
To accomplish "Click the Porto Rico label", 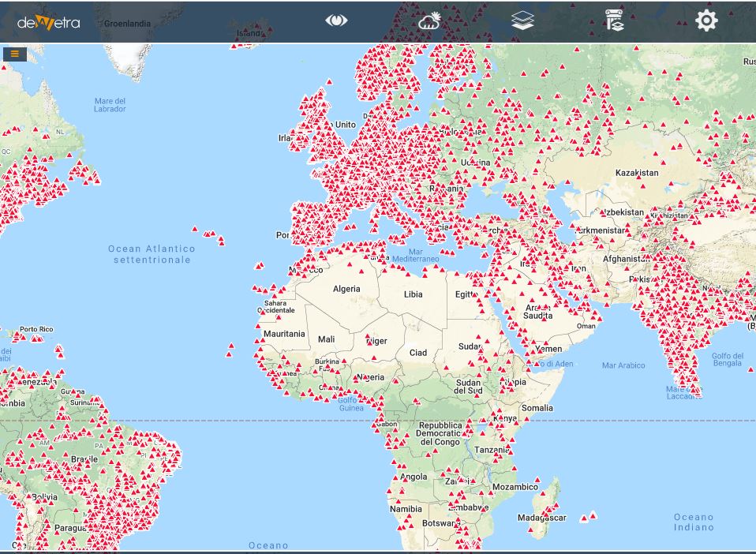I will click(x=36, y=329).
